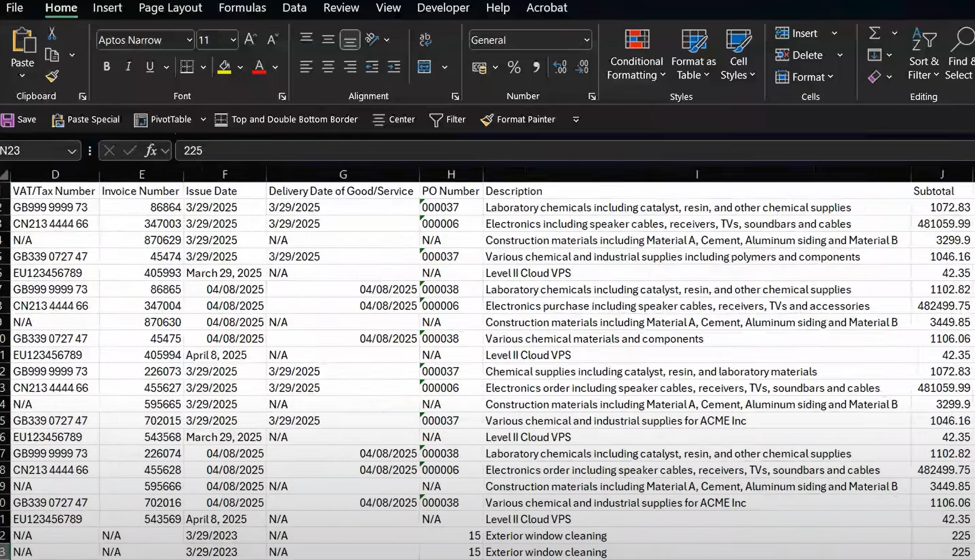Expand the Fill Color dropdown arrow

[239, 67]
